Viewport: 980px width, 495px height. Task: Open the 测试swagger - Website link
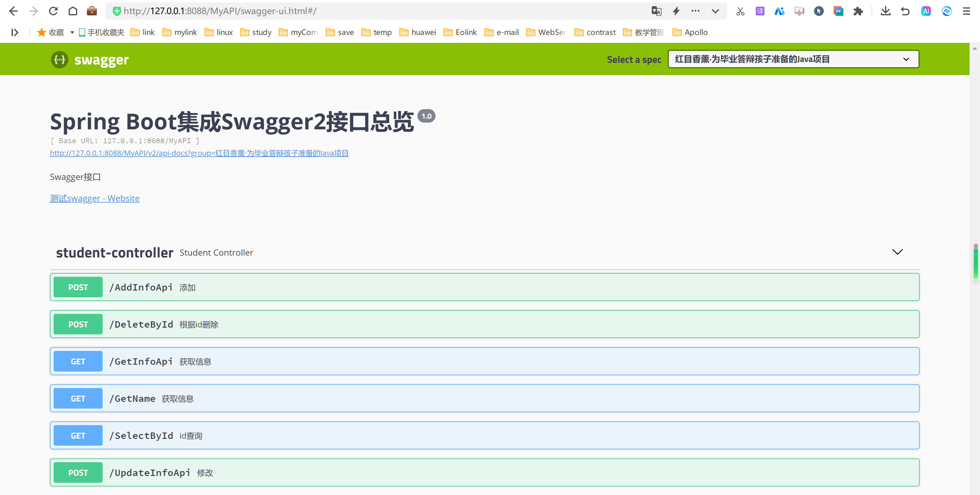click(95, 198)
